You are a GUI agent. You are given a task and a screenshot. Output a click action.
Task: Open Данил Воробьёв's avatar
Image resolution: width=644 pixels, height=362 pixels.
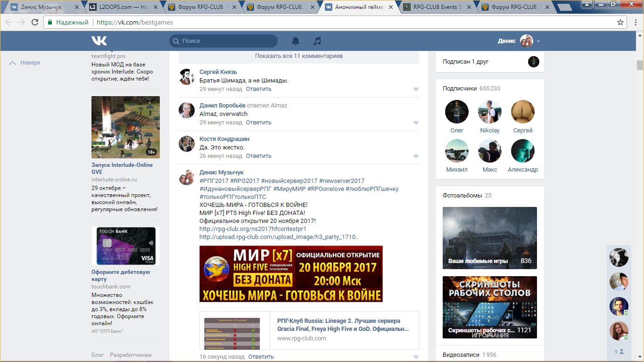click(187, 110)
